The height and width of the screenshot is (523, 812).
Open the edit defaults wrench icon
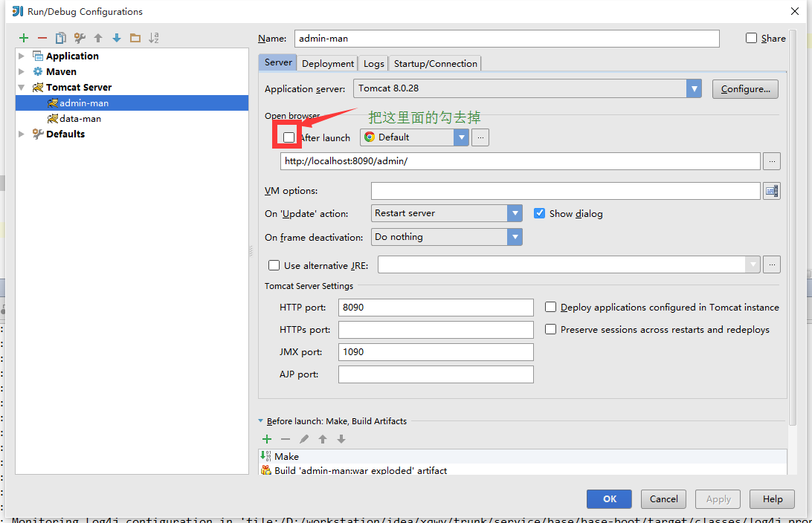(x=80, y=38)
